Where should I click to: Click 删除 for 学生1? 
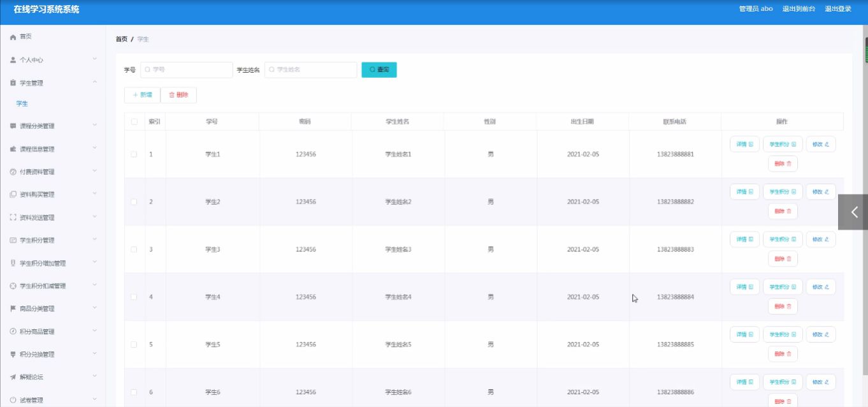[783, 164]
